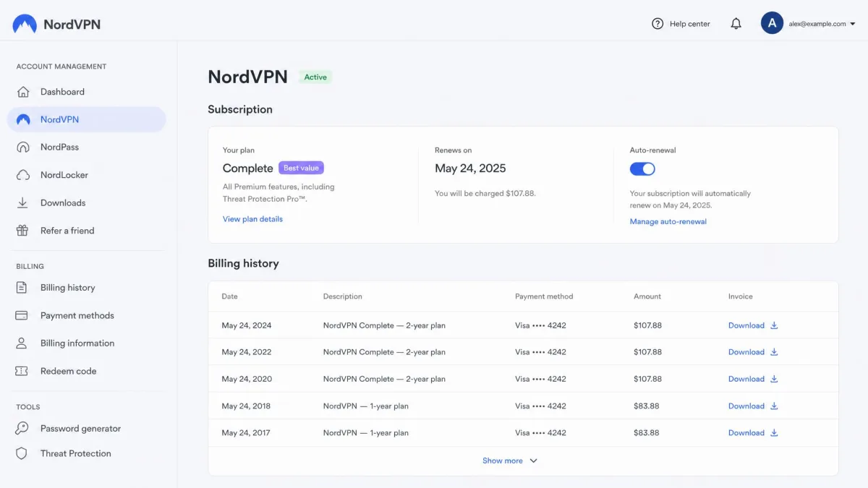Expand the alex@example.com account dropdown arrow
This screenshot has height=488, width=868.
click(853, 24)
